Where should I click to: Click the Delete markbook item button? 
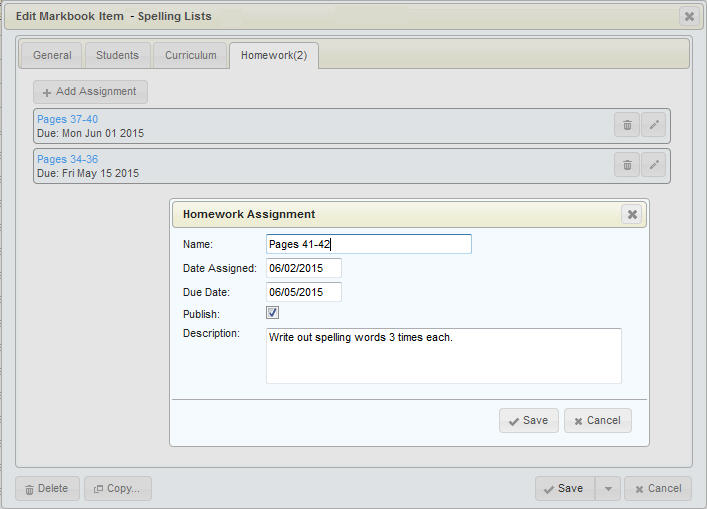47,489
